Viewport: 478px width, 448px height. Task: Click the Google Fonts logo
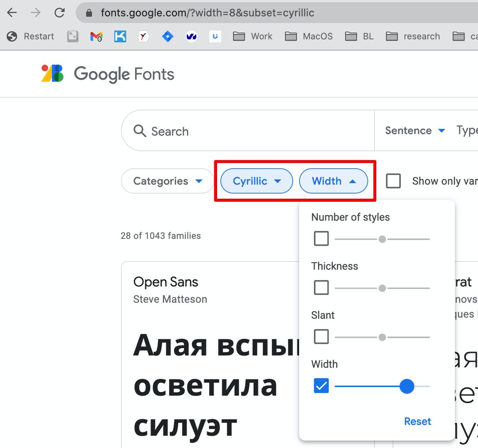(108, 74)
